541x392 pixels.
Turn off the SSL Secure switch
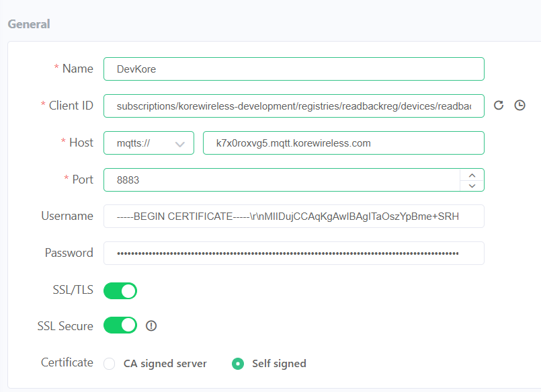coord(120,325)
